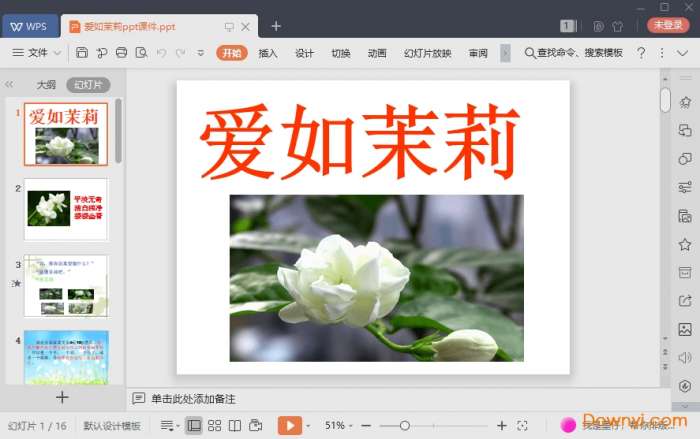Click the undo arrow icon
The width and height of the screenshot is (700, 439).
coord(161,53)
